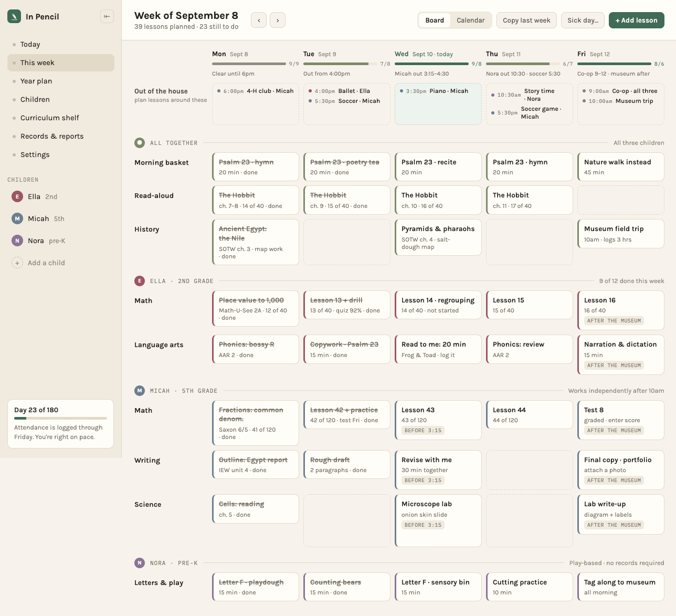
Task: Switch to Board view
Action: [435, 20]
